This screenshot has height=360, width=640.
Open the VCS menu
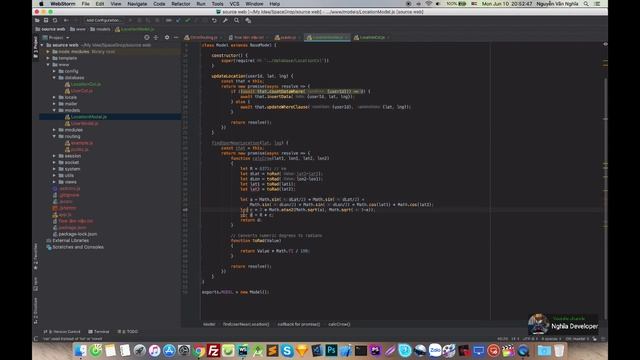tap(234, 4)
